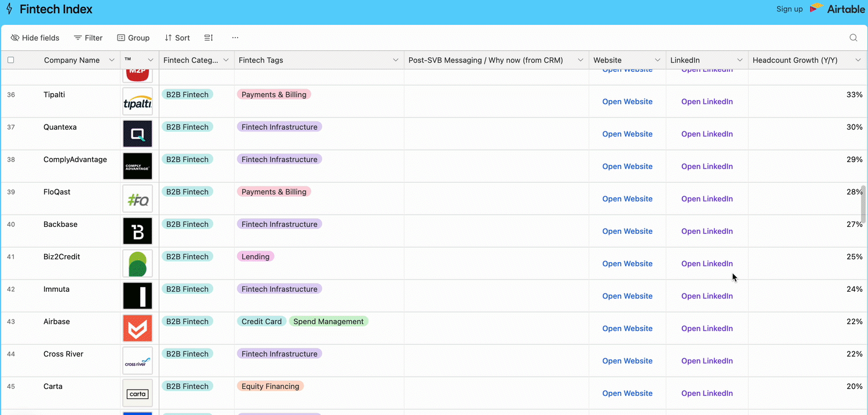Expand the Fintech Tags column menu

396,60
